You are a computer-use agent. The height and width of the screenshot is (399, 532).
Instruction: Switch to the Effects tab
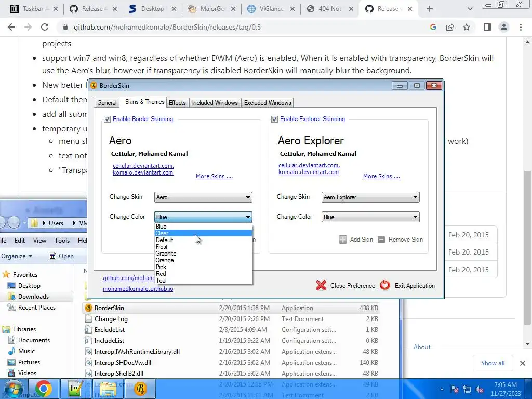(177, 103)
